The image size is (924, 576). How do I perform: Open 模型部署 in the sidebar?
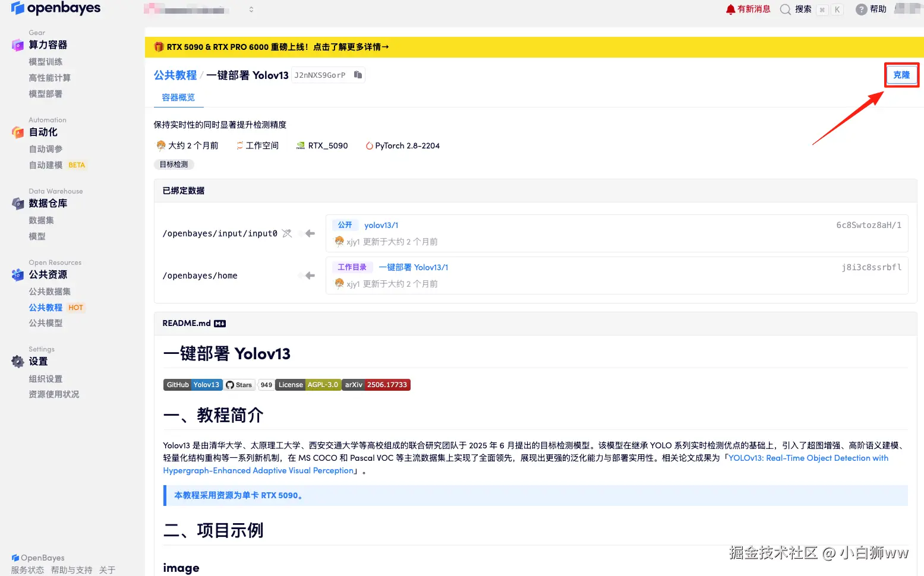pyautogui.click(x=46, y=94)
